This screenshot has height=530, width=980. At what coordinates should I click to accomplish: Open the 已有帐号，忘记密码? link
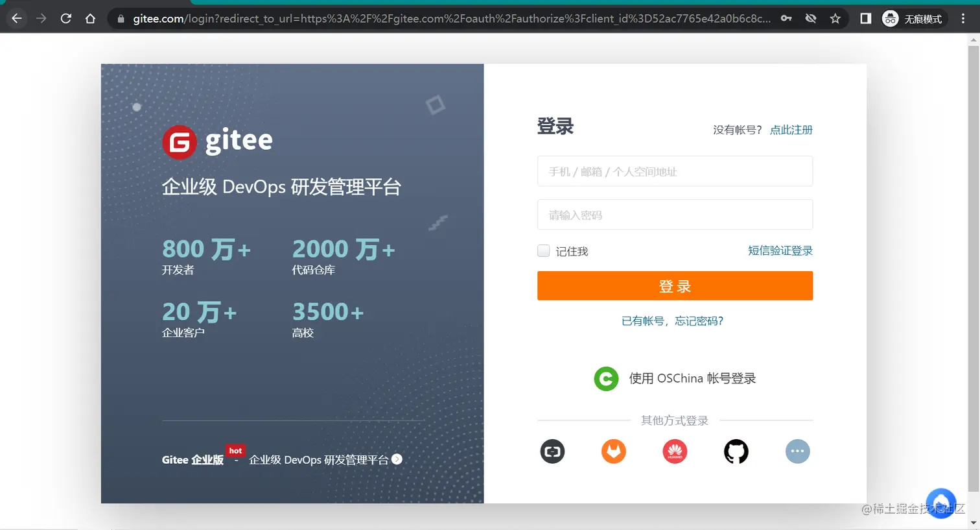(x=673, y=321)
